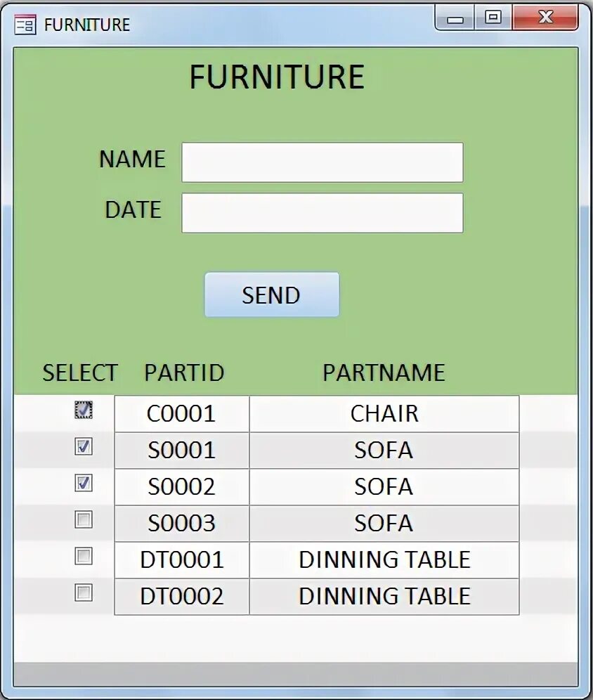Click the DT0001 DINNING TABLE name cell
The width and height of the screenshot is (593, 700).
[x=384, y=559]
